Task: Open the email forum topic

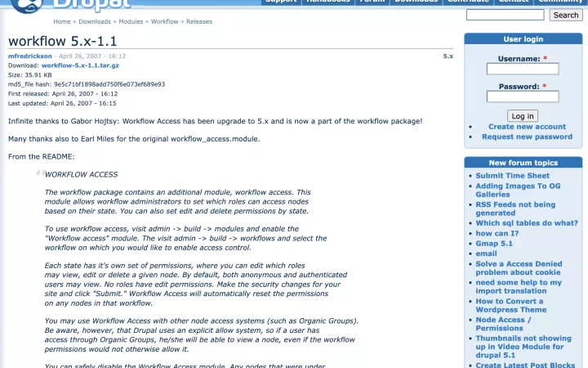Action: 487,254
